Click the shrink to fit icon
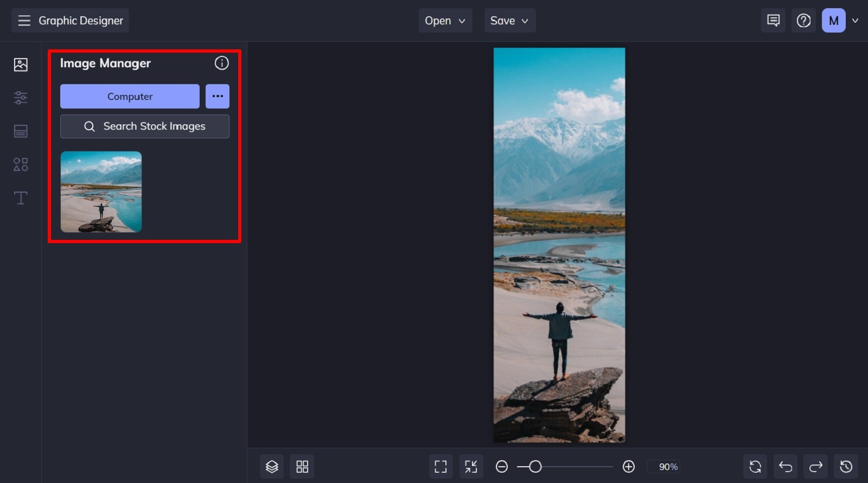 coord(471,466)
